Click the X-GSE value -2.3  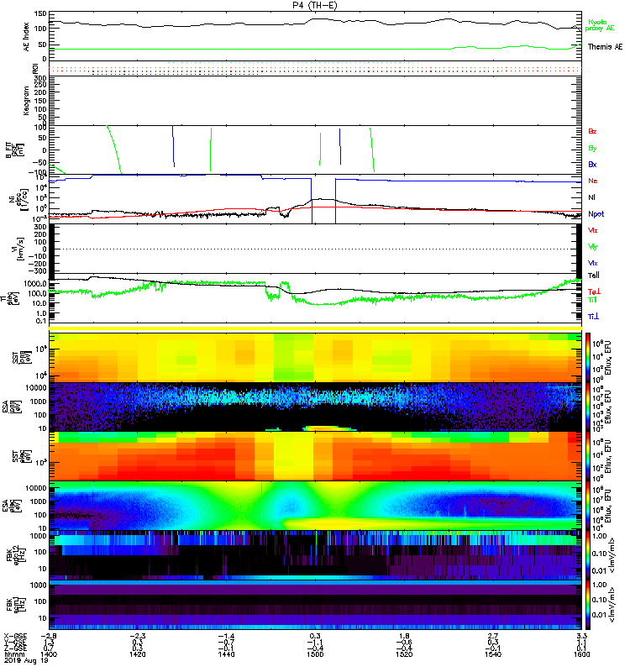(x=137, y=636)
